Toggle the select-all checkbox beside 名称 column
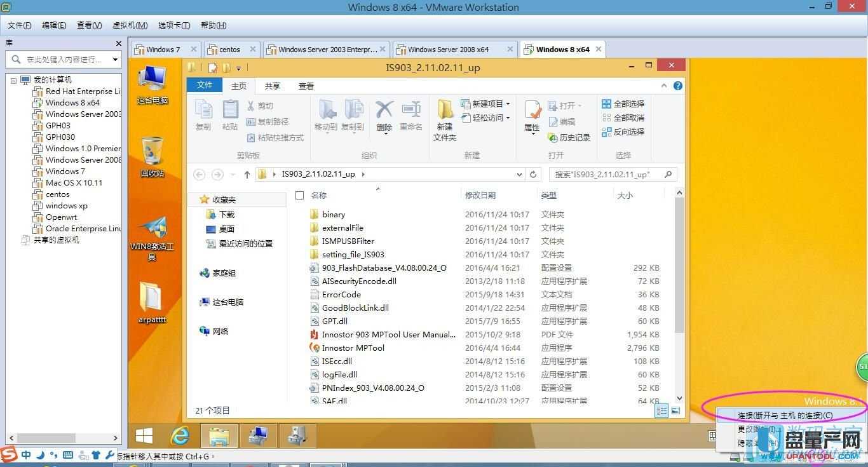The height and width of the screenshot is (467, 868). coord(300,196)
